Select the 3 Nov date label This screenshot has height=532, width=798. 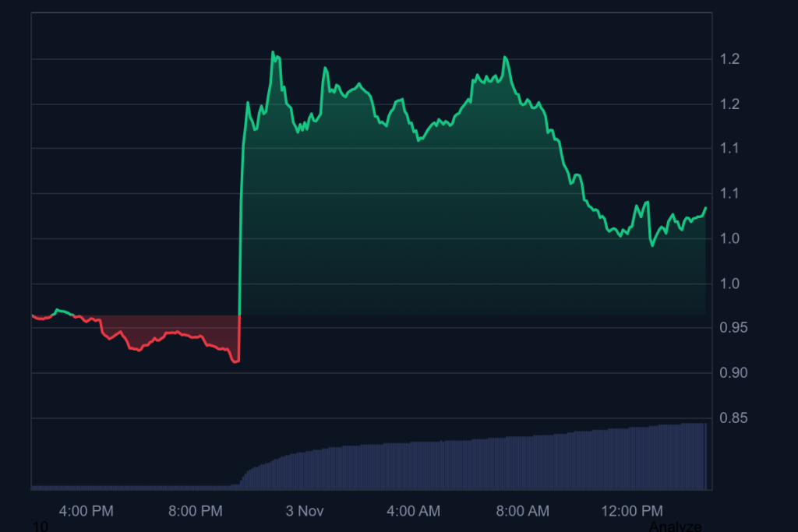304,511
